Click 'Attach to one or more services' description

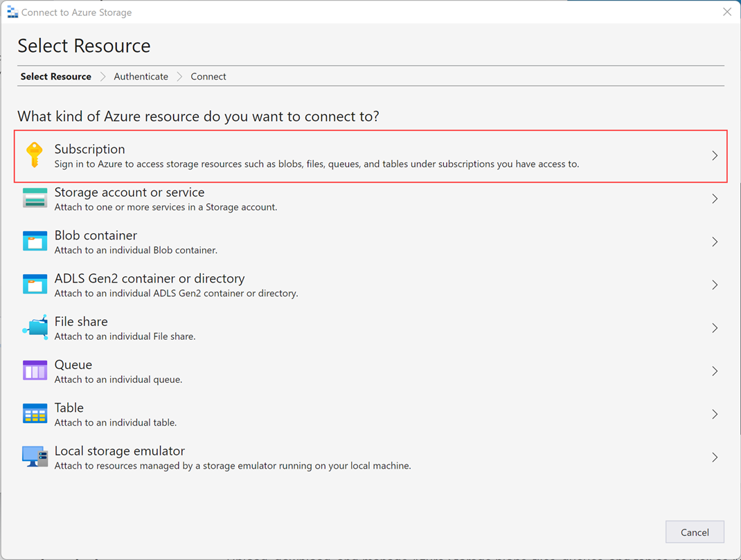point(166,207)
